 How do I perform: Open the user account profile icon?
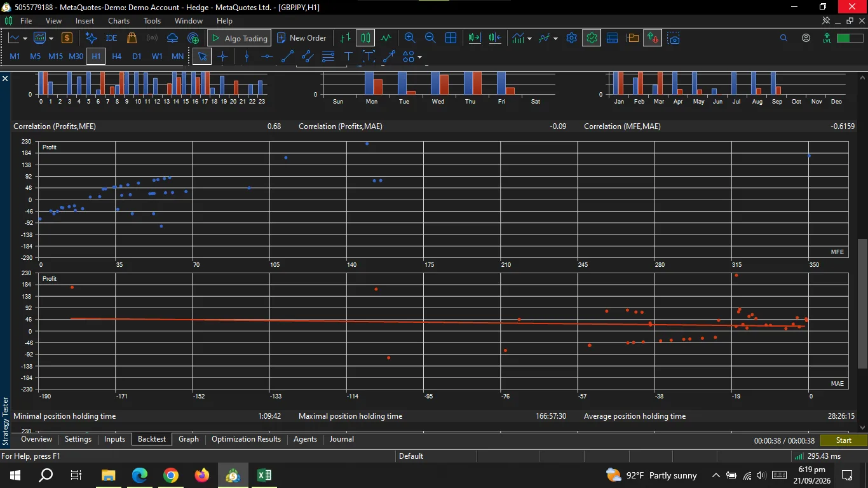[806, 38]
